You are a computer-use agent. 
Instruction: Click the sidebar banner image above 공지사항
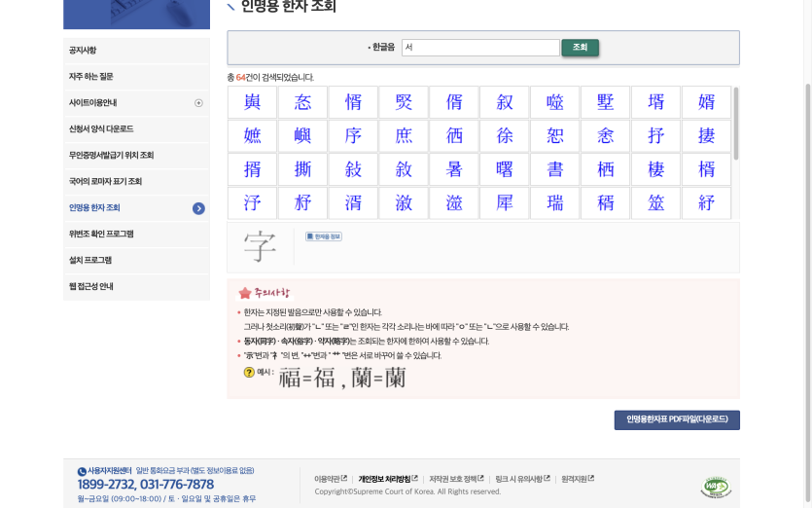[x=137, y=15]
